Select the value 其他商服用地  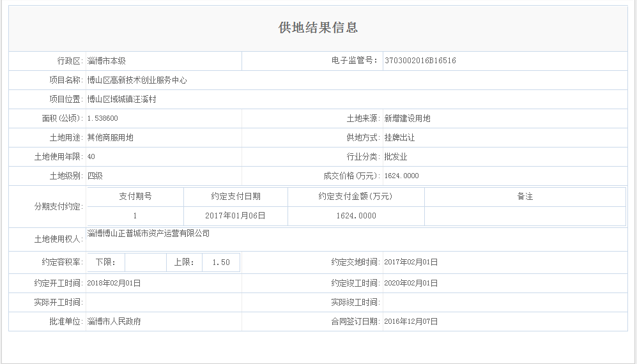tap(110, 137)
